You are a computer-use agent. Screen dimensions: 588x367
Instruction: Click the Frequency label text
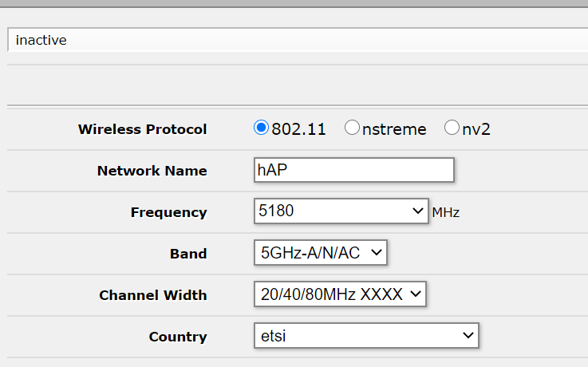(168, 212)
